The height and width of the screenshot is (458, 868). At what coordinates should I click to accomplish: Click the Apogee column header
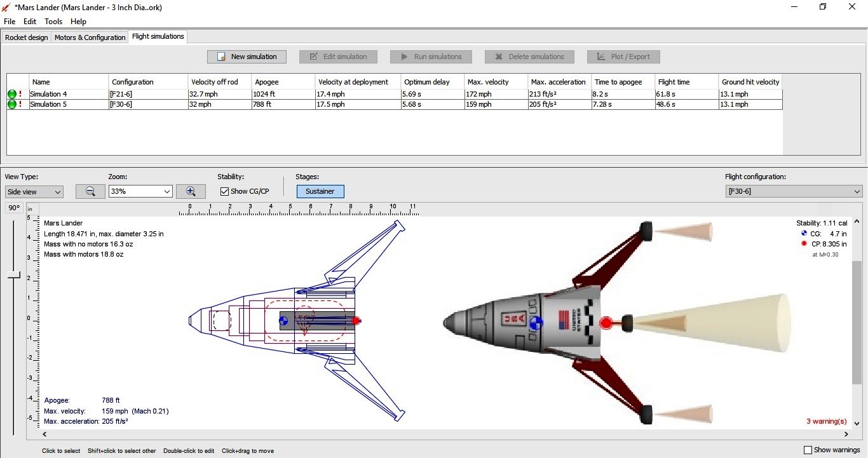pos(283,82)
